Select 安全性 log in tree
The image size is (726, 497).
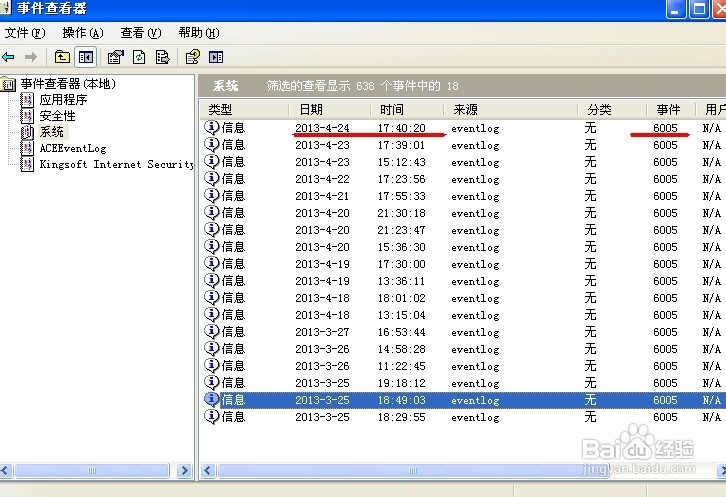(x=57, y=116)
